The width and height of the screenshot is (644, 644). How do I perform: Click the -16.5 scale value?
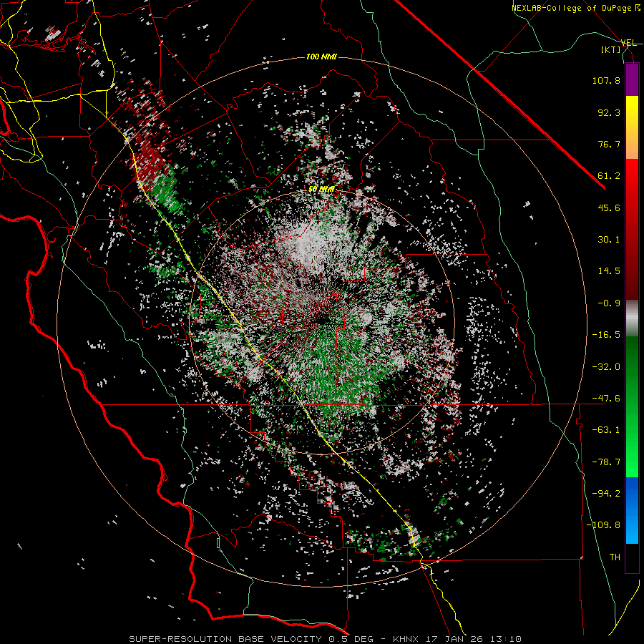click(606, 335)
